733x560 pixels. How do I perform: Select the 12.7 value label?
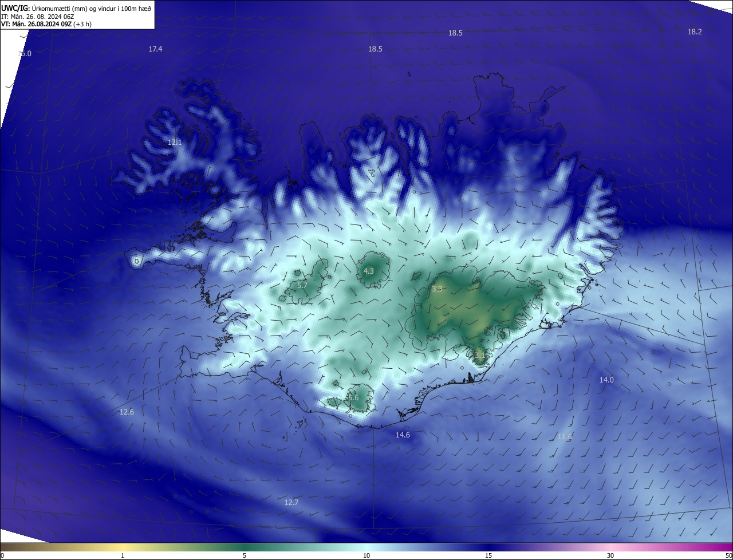tap(291, 503)
